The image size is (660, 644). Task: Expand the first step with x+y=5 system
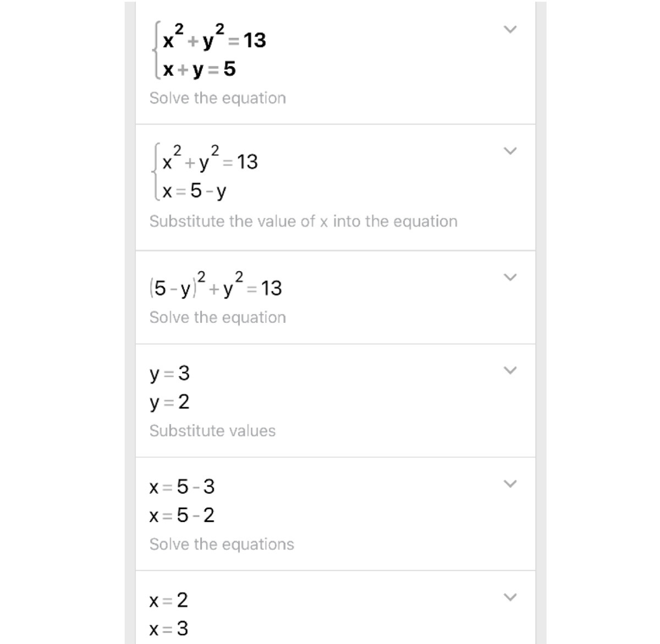pos(510,29)
